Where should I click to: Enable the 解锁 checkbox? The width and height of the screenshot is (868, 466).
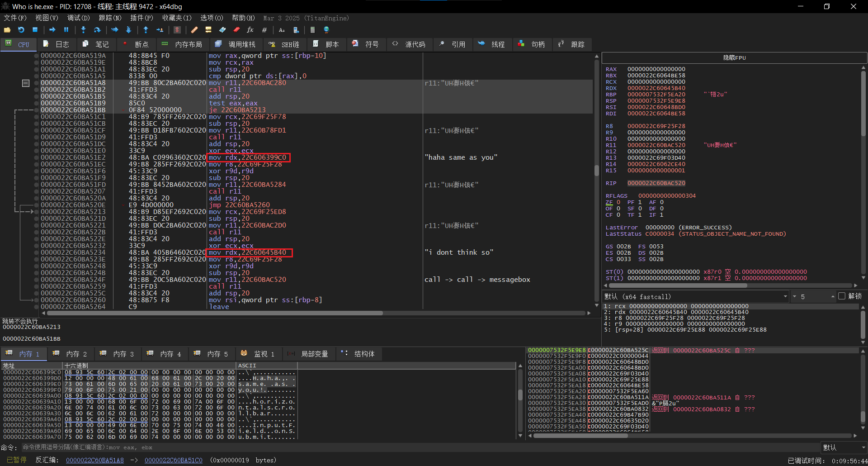841,296
